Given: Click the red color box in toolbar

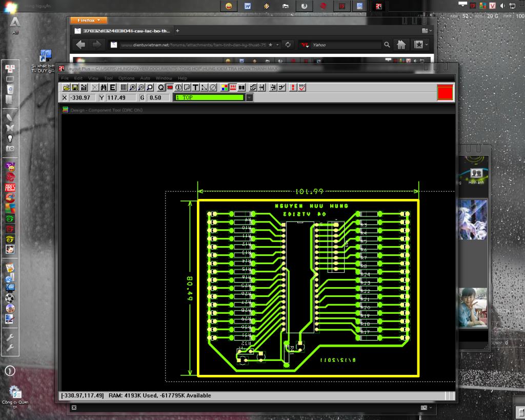Looking at the screenshot, I should click(x=445, y=93).
